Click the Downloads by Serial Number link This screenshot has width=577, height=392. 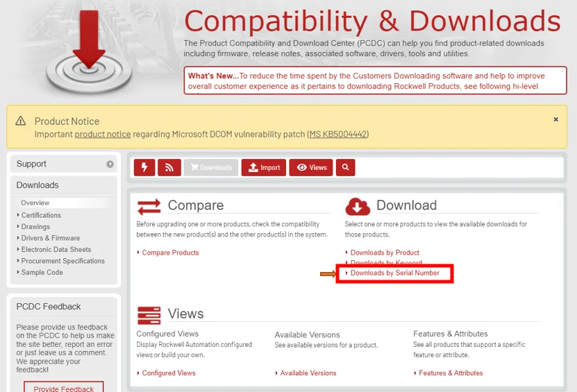(x=395, y=273)
